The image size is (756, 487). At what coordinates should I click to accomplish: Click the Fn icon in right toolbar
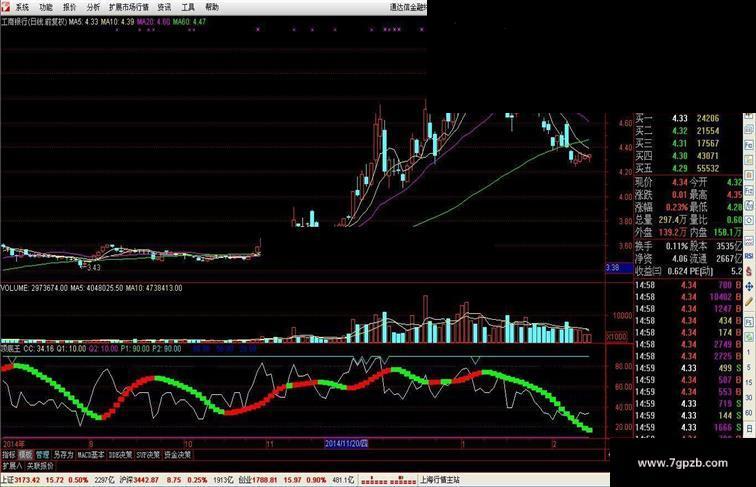[x=749, y=190]
